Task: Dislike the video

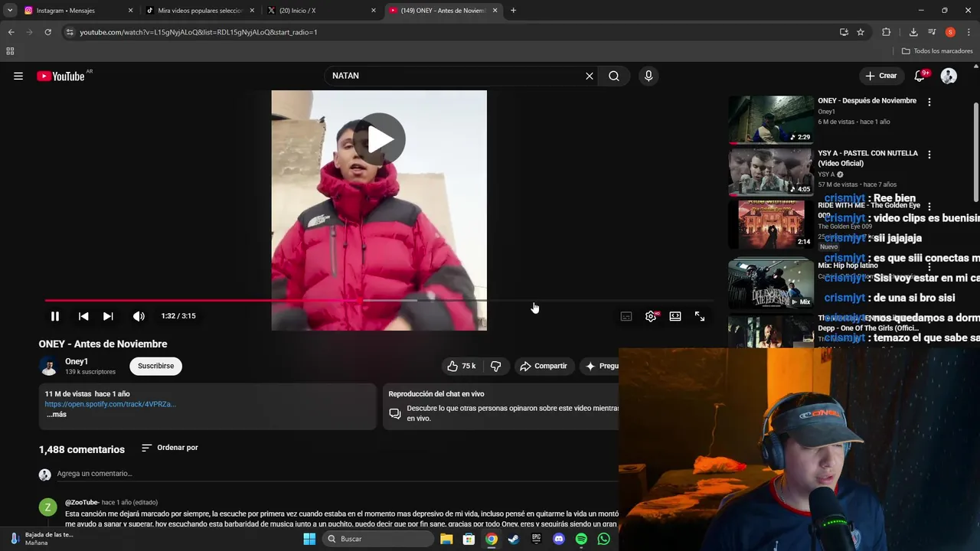Action: [x=496, y=366]
